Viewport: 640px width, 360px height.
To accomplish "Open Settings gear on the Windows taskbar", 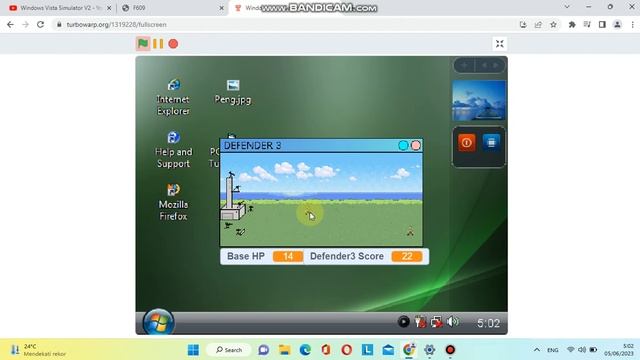I will tap(429, 350).
